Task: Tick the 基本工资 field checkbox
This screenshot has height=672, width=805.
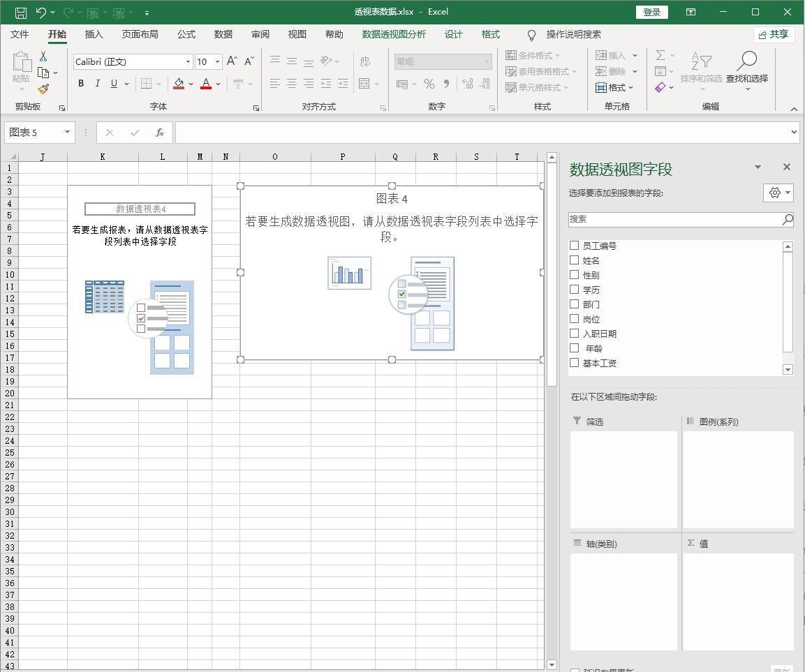Action: tap(575, 363)
